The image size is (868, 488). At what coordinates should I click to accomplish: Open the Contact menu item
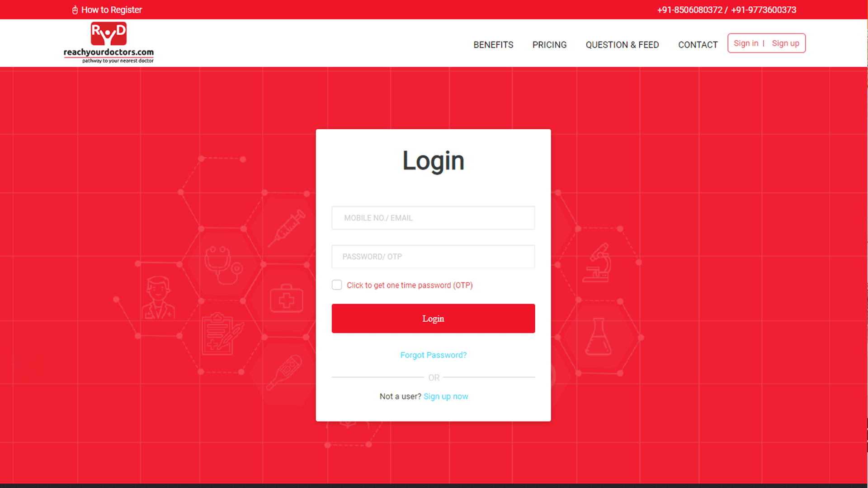click(698, 45)
